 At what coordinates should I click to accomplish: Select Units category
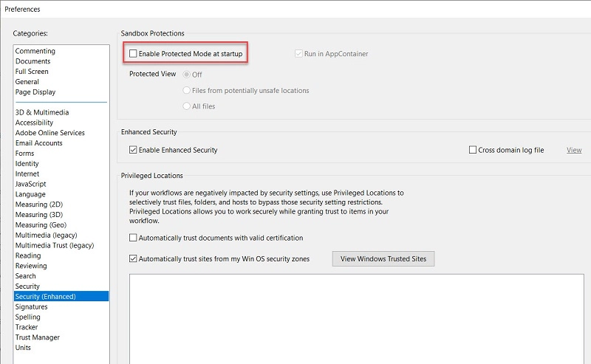click(23, 348)
